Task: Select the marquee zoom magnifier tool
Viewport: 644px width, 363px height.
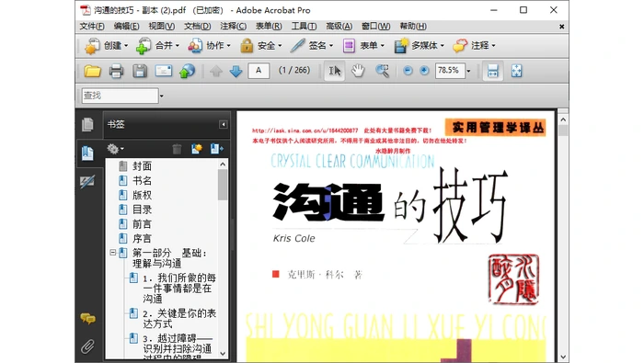Action: click(382, 71)
